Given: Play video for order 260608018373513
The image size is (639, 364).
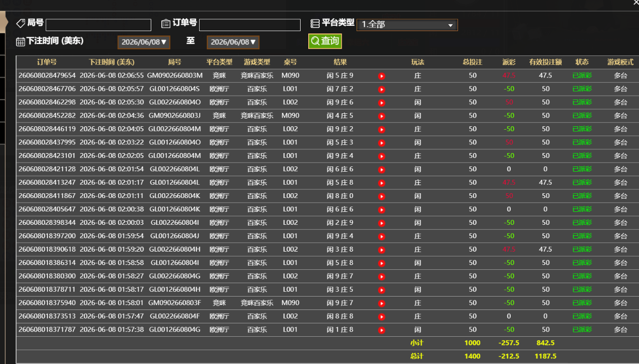Looking at the screenshot, I should 381,317.
